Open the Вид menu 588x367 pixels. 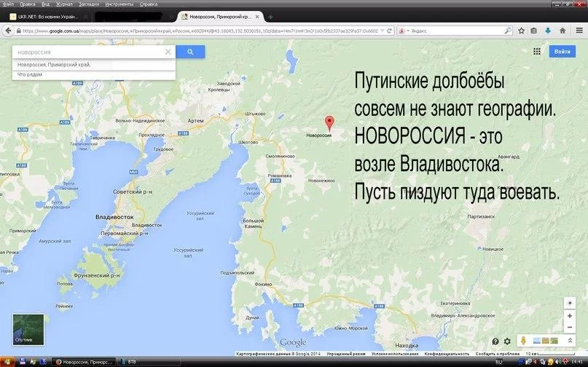(x=45, y=4)
